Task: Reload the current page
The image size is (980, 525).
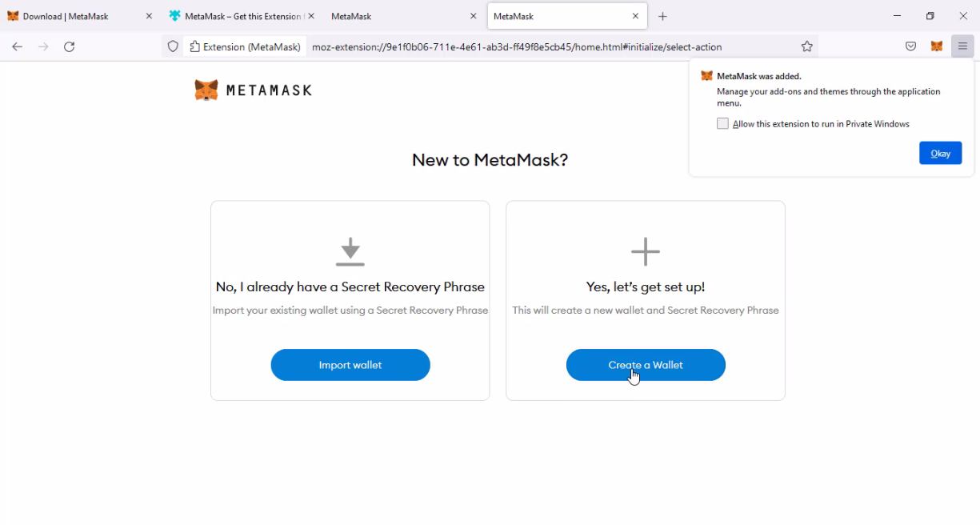Action: click(70, 46)
